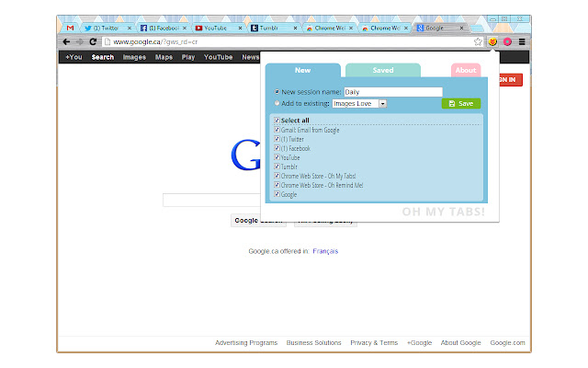Screen dimensions: 588x368
Task: Open the Saved tab in Oh My Tabs popup
Action: 383,70
